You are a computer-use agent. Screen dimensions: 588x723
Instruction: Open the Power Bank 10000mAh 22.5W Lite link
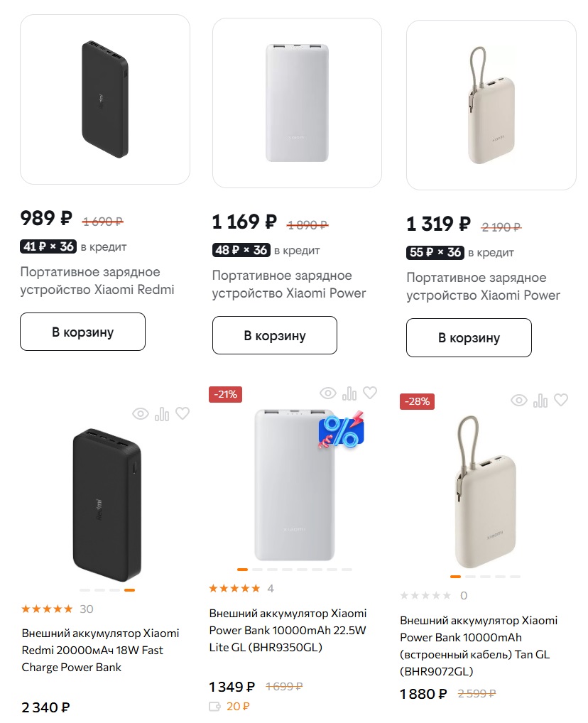point(288,630)
